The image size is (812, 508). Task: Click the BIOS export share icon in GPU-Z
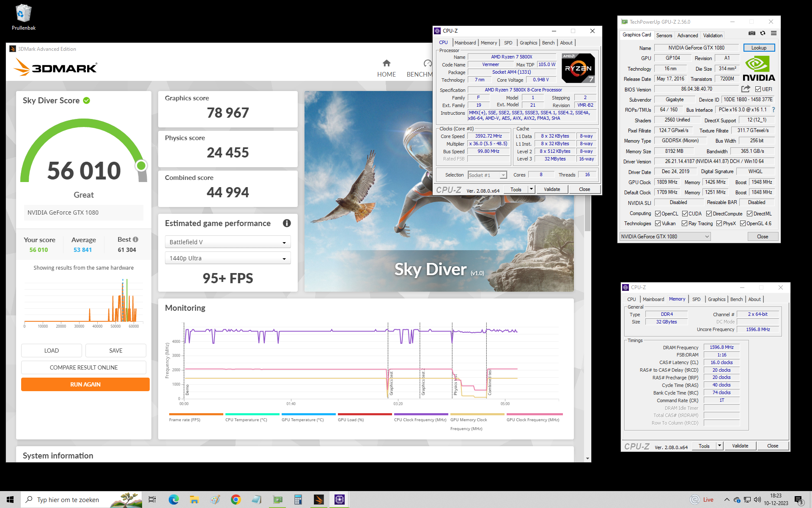746,89
